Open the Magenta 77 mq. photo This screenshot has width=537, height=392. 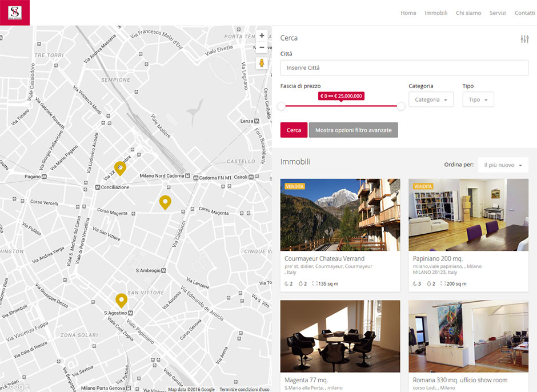[340, 336]
